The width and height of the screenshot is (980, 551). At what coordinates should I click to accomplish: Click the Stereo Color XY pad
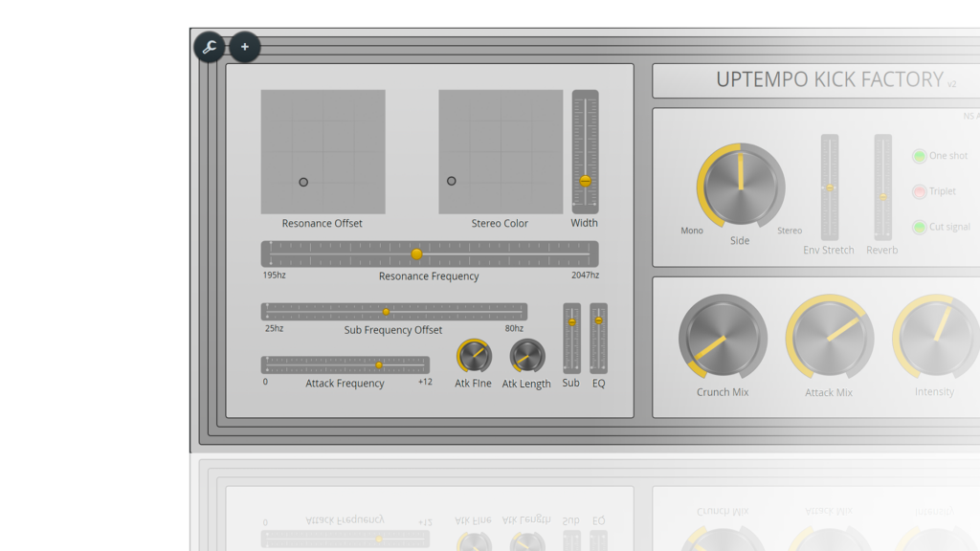click(501, 152)
